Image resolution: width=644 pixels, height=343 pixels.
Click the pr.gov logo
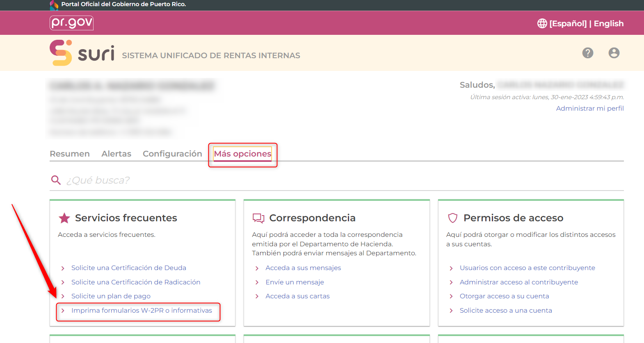71,23
